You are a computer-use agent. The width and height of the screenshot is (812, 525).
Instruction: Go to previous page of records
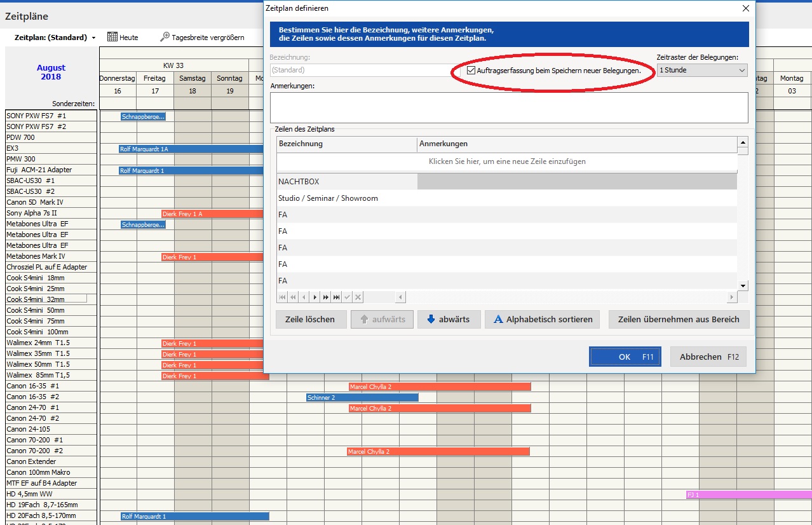pyautogui.click(x=293, y=297)
